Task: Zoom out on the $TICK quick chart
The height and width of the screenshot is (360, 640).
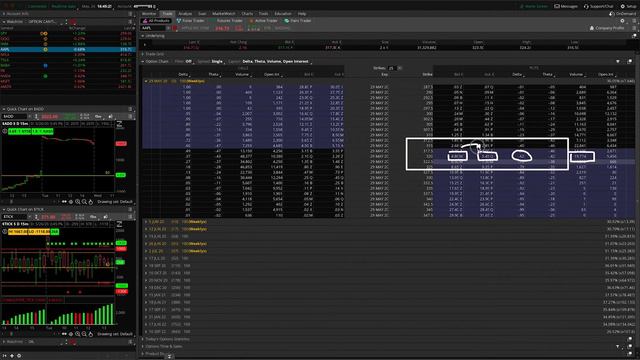Action: [84, 334]
